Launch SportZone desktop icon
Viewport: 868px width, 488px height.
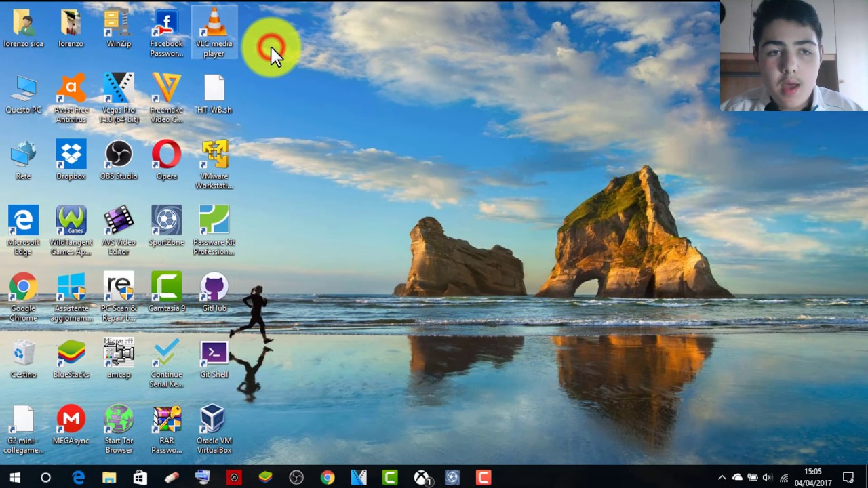[x=166, y=226]
